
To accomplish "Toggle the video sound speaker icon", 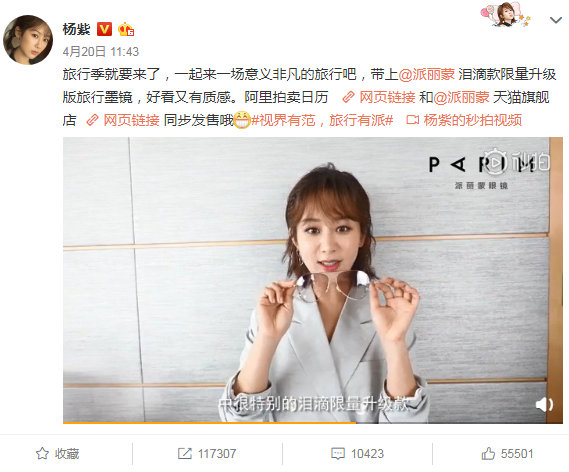I will point(544,404).
